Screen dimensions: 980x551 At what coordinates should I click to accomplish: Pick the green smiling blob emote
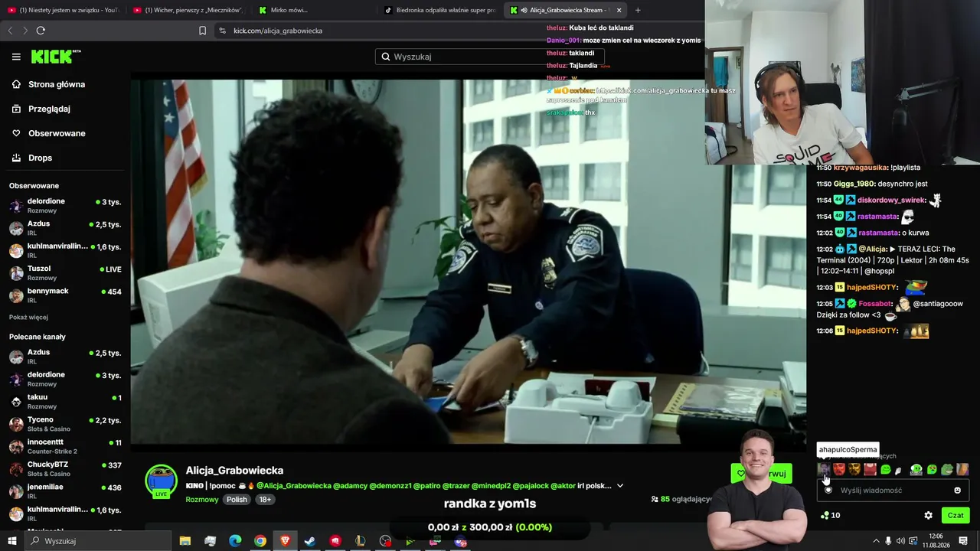pos(886,469)
